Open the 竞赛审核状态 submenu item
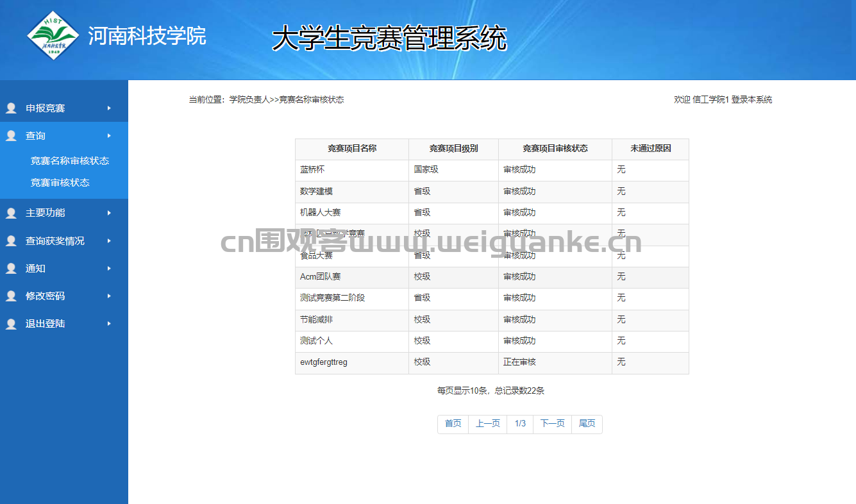 (x=60, y=183)
